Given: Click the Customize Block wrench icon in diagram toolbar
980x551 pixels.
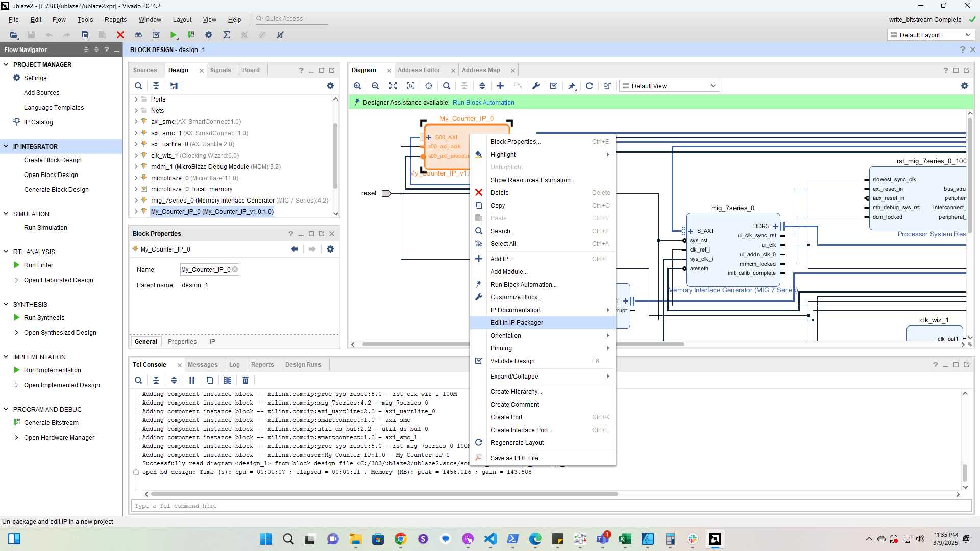Looking at the screenshot, I should pyautogui.click(x=536, y=86).
